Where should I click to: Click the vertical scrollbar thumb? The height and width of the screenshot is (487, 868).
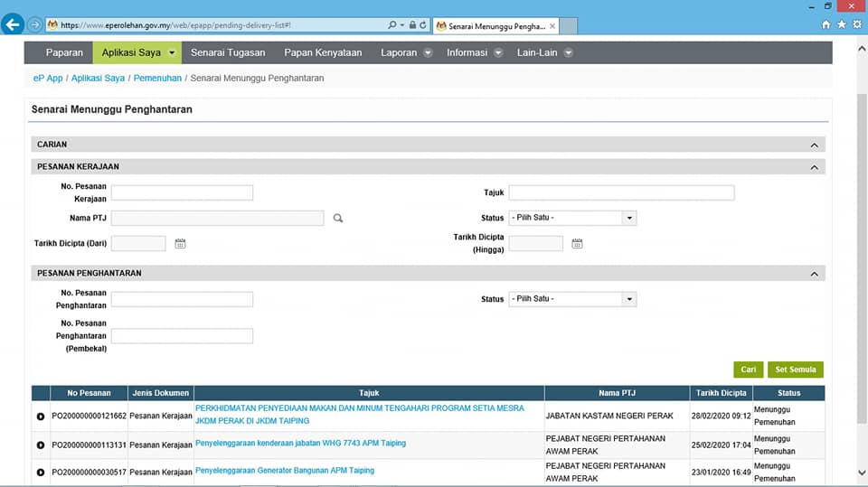coord(862,259)
